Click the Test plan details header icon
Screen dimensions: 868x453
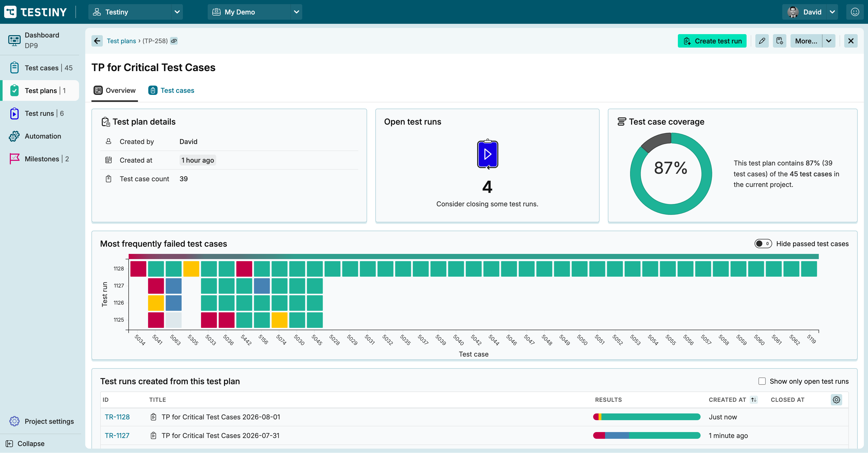[105, 122]
